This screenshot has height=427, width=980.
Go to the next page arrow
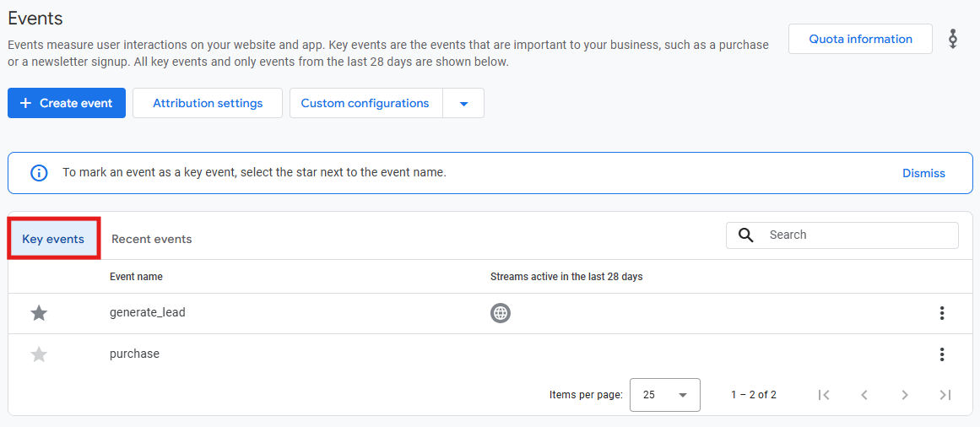(904, 394)
